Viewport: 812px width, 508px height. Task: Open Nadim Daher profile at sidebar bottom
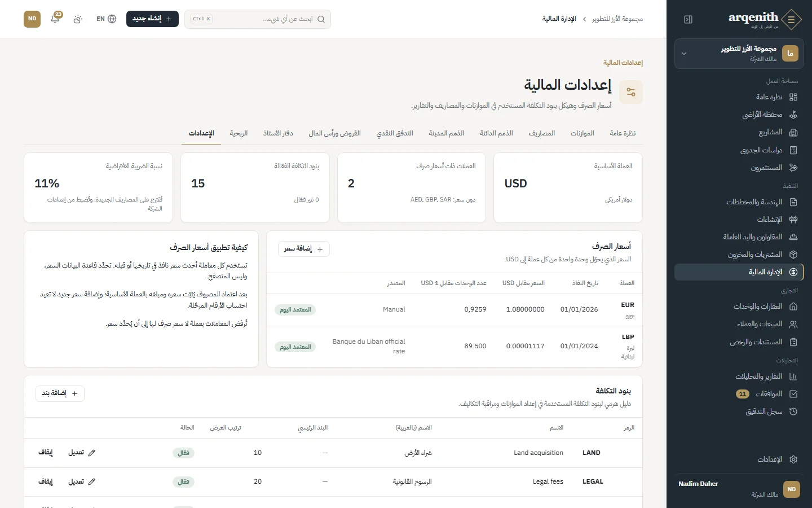click(x=739, y=489)
